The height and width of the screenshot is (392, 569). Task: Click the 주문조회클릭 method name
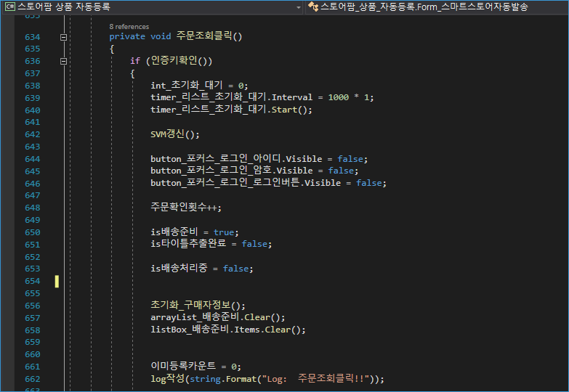coord(204,36)
